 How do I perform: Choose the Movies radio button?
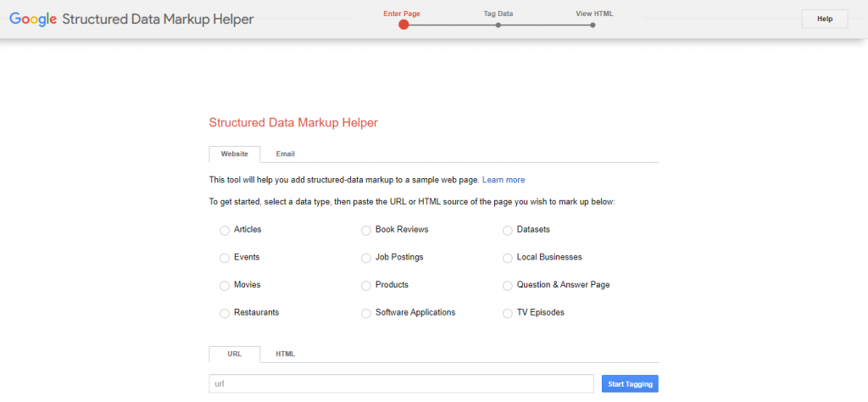coord(224,286)
